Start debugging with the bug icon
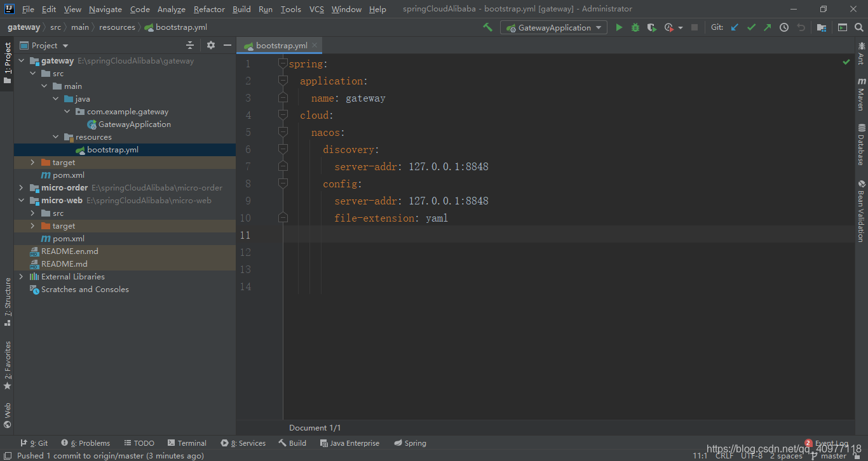This screenshot has width=868, height=461. [x=635, y=27]
